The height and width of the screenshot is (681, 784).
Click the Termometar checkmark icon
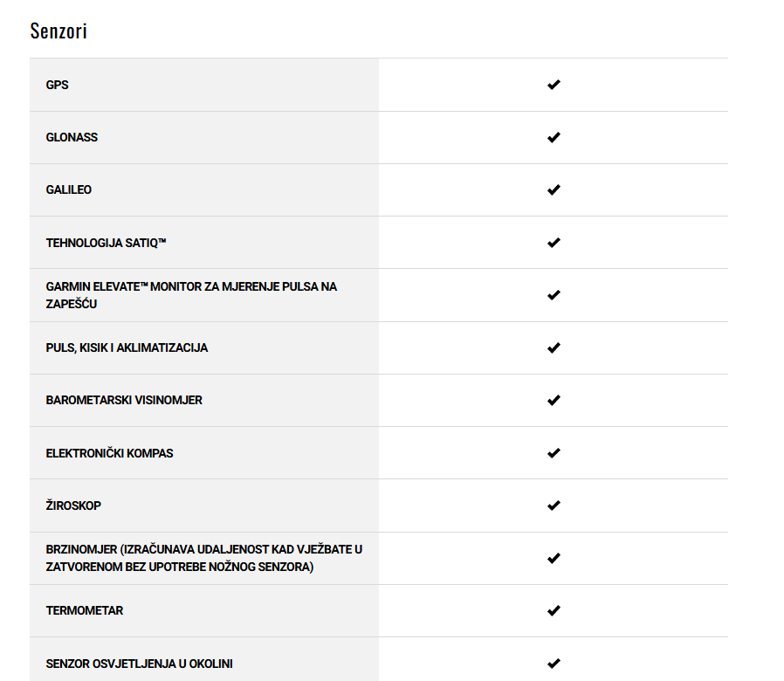(554, 610)
